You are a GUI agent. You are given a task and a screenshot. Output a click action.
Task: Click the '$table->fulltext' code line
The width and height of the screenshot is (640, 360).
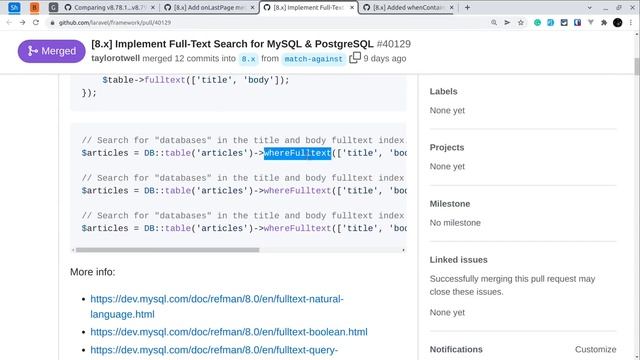[196, 80]
